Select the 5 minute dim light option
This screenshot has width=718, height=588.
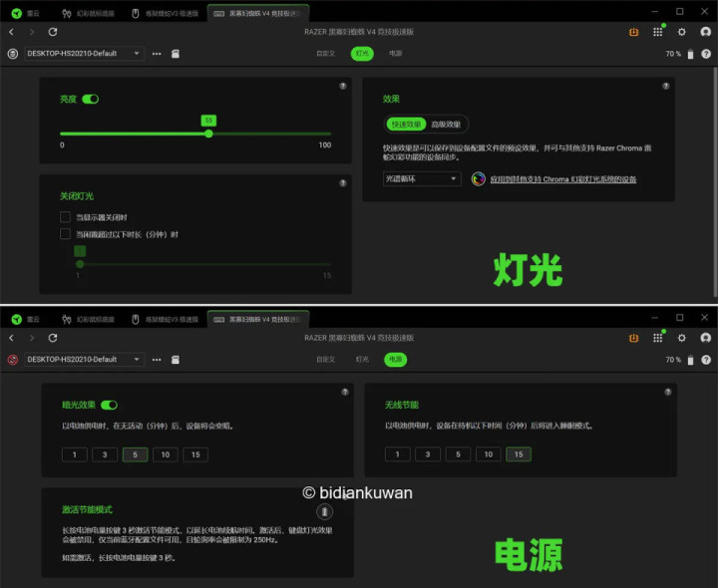[135, 454]
